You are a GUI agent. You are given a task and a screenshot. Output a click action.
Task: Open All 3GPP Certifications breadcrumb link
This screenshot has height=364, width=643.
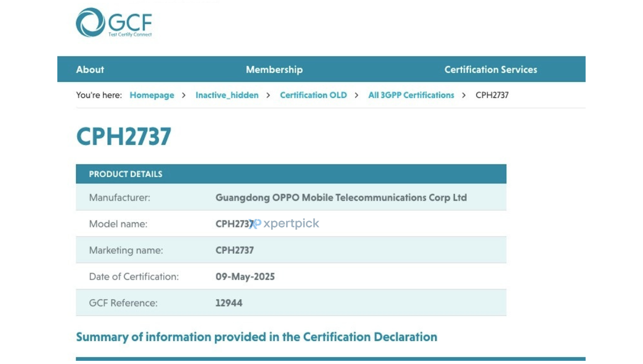click(x=411, y=95)
